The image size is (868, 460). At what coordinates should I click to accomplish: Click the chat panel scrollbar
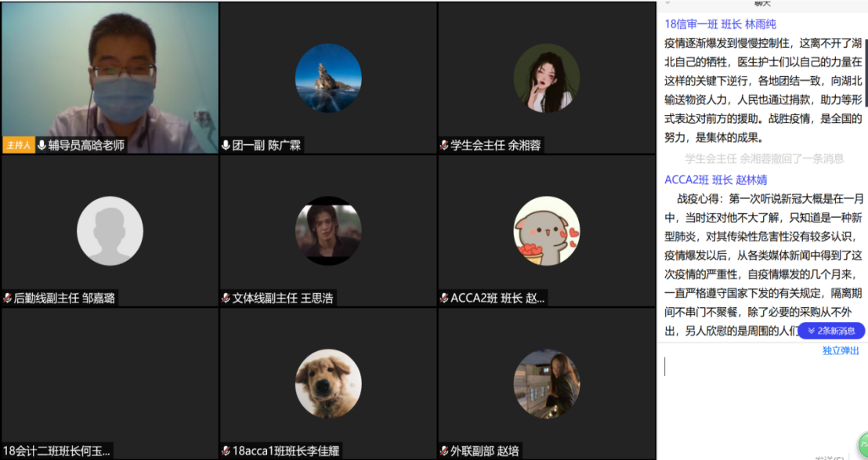pos(865,72)
